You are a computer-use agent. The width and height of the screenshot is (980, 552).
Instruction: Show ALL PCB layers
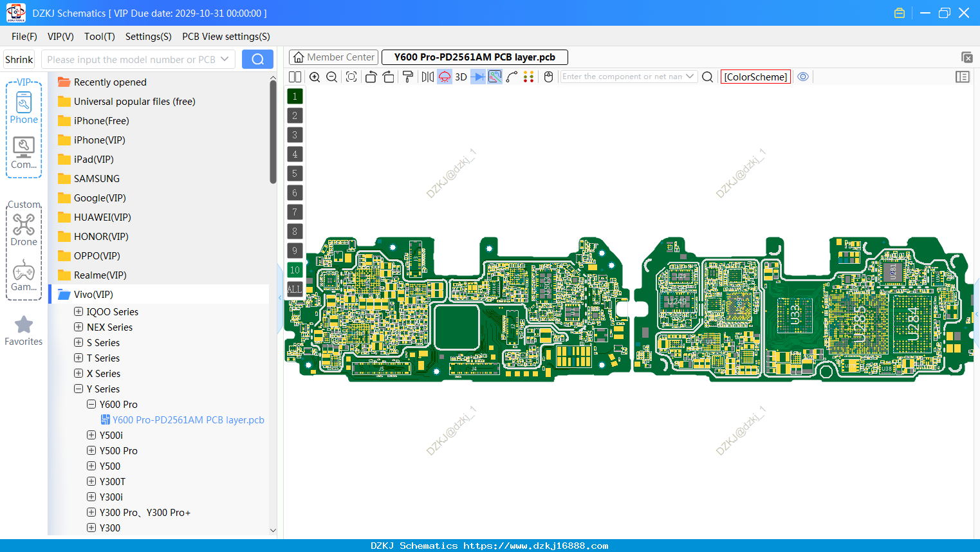295,290
